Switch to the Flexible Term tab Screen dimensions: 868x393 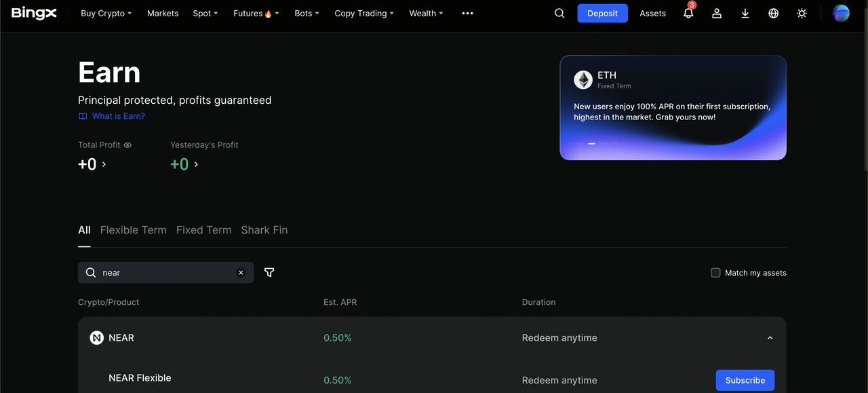[133, 230]
